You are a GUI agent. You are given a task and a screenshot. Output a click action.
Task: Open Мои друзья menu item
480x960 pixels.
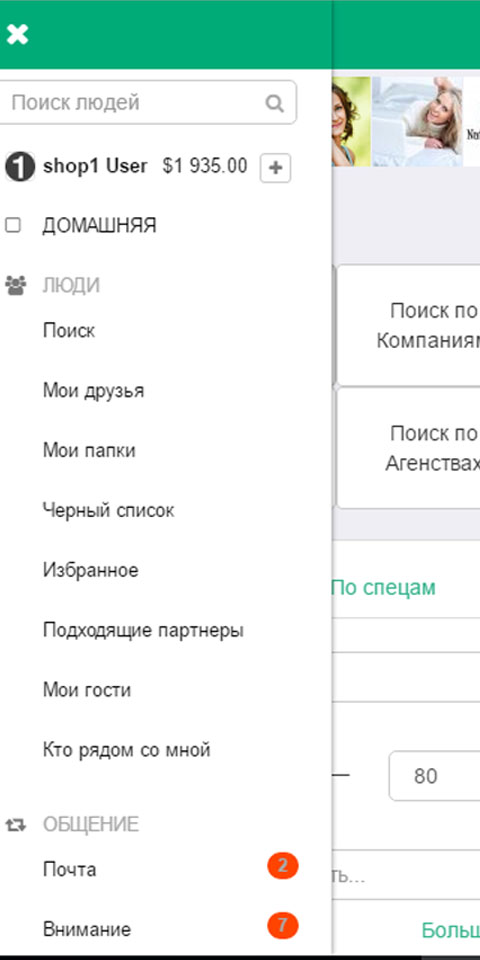point(94,391)
